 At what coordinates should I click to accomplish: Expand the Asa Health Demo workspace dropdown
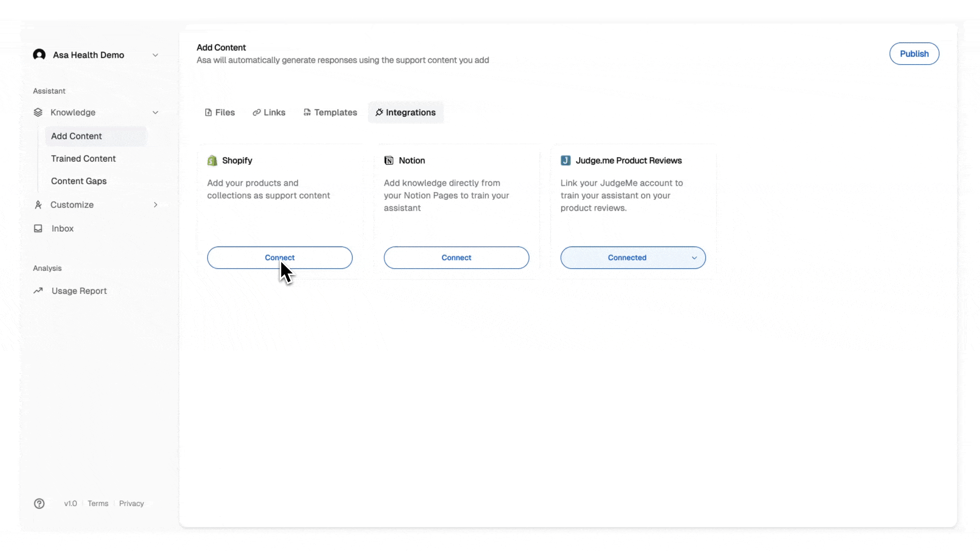pos(155,55)
